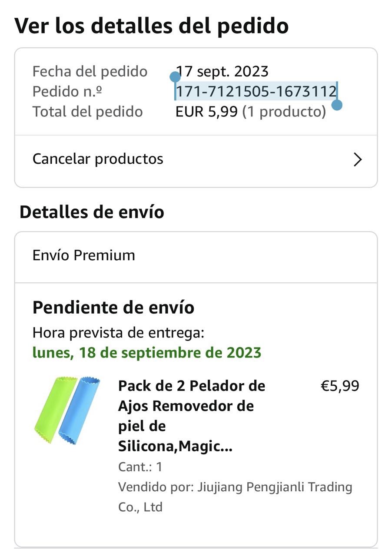Tap the left text selection handle
The width and height of the screenshot is (392, 556).
[x=175, y=78]
